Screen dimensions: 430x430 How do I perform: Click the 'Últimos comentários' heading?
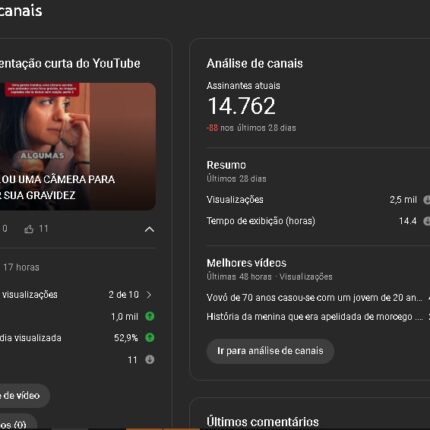click(x=263, y=422)
